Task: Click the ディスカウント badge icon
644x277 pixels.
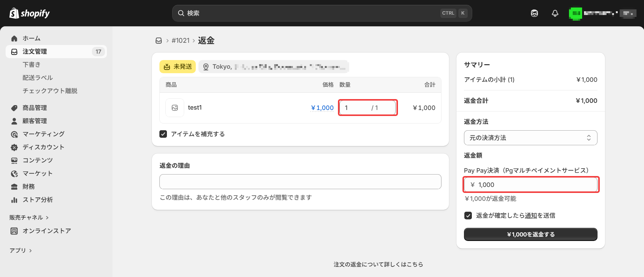Action: [14, 147]
